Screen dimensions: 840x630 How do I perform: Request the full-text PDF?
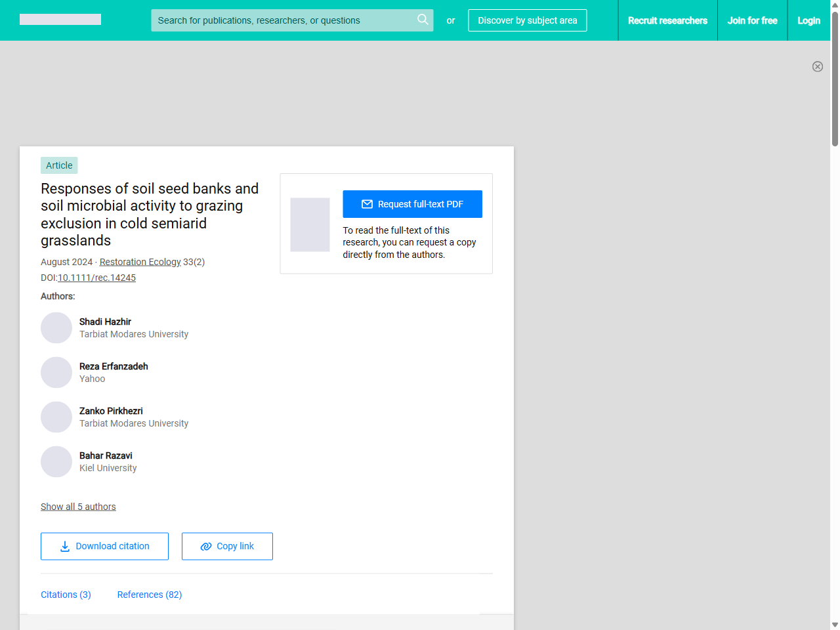412,204
